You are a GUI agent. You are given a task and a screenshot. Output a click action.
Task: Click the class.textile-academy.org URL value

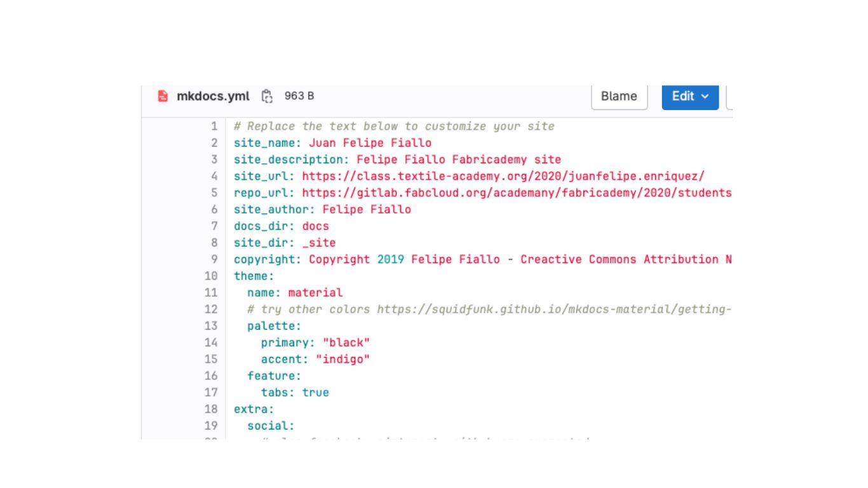click(503, 176)
